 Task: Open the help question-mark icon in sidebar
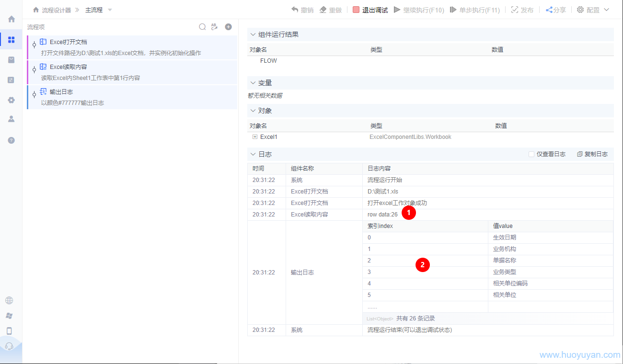click(11, 140)
